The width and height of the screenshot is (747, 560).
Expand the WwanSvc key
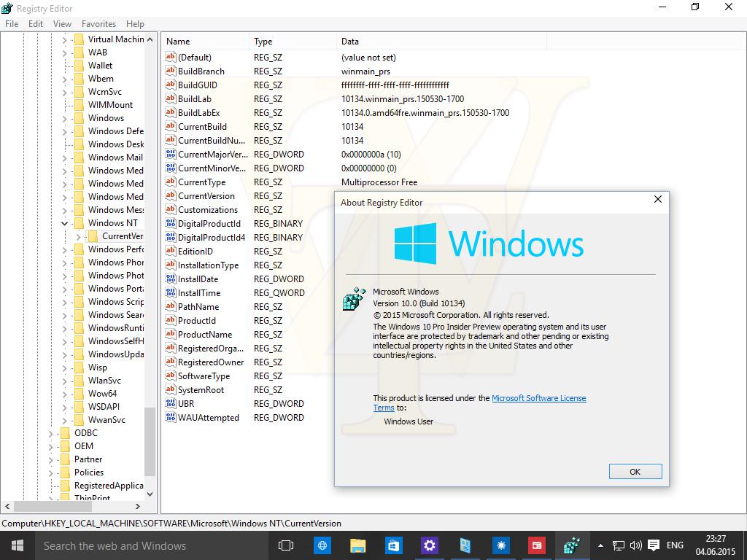(64, 420)
